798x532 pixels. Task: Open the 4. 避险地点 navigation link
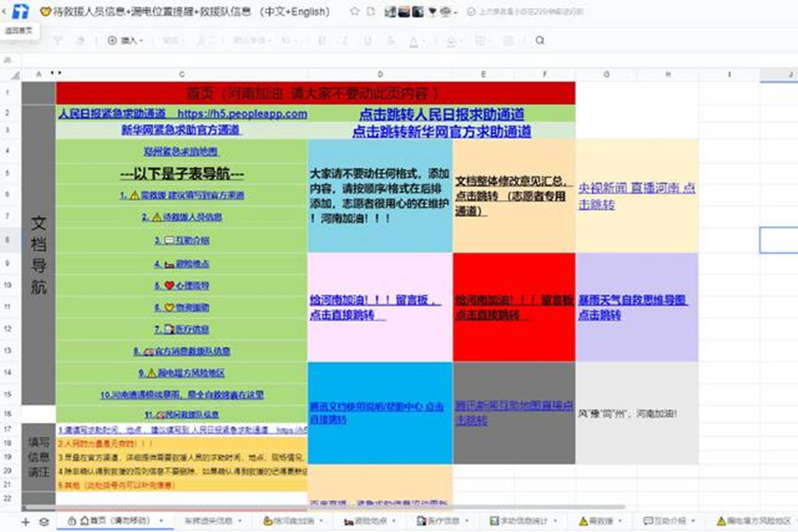(x=182, y=263)
